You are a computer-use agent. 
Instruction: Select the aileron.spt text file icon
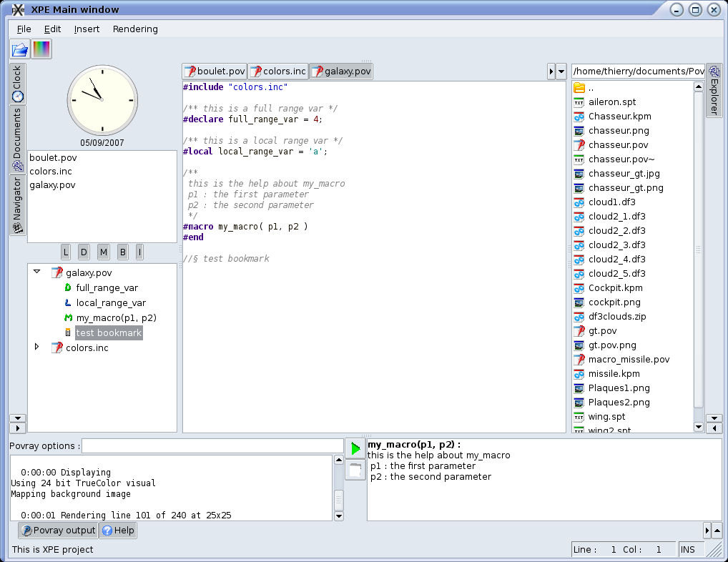[579, 102]
